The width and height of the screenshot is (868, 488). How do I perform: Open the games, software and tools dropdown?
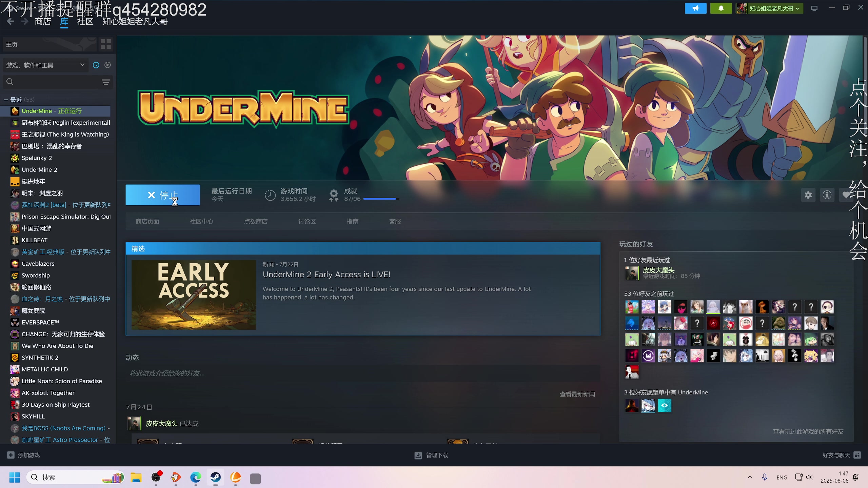(x=45, y=65)
